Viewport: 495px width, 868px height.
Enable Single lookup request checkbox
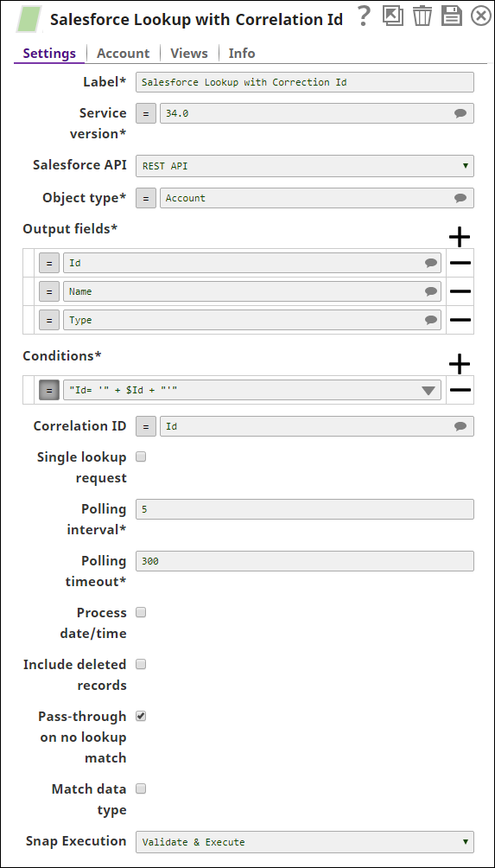pyautogui.click(x=141, y=456)
